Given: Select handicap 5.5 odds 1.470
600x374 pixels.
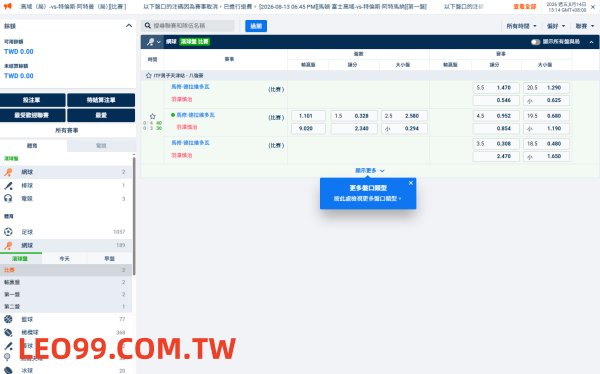Looking at the screenshot, I should coord(496,88).
